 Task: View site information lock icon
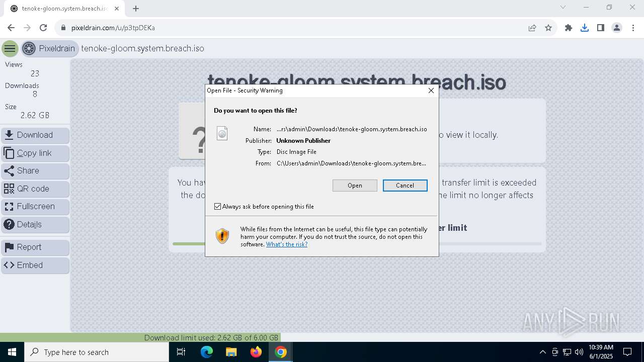63,28
